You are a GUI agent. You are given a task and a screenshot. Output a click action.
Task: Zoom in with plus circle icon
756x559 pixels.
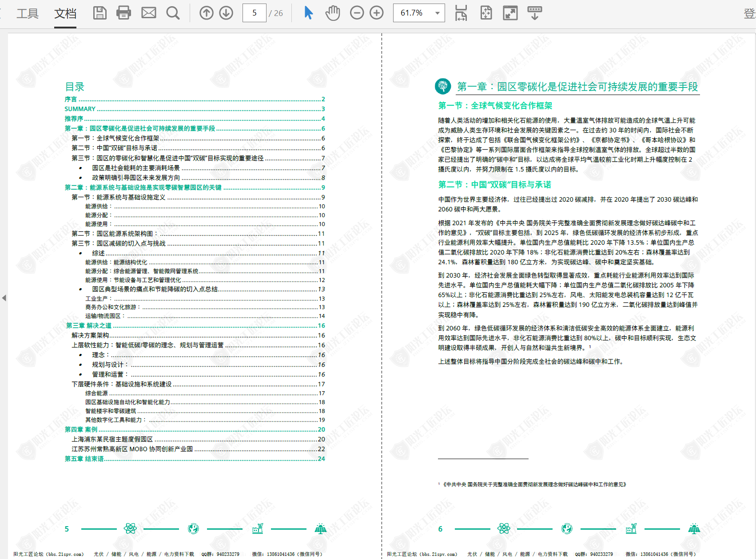pyautogui.click(x=377, y=13)
